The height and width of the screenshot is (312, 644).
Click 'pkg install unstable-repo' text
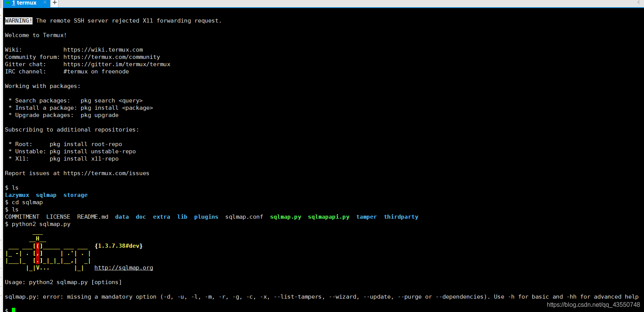click(x=93, y=151)
